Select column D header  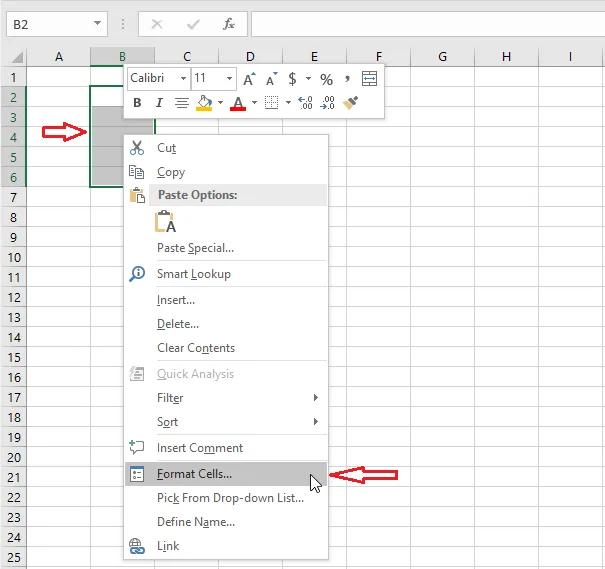[250, 57]
